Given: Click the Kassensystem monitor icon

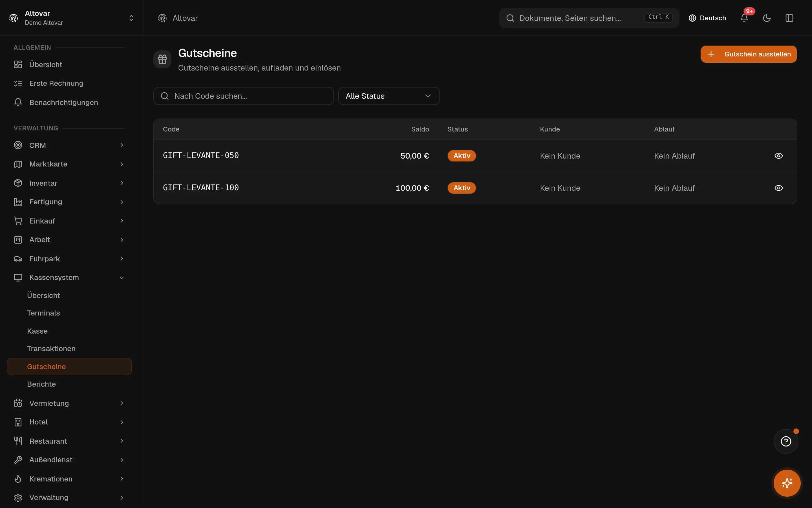Looking at the screenshot, I should (18, 277).
